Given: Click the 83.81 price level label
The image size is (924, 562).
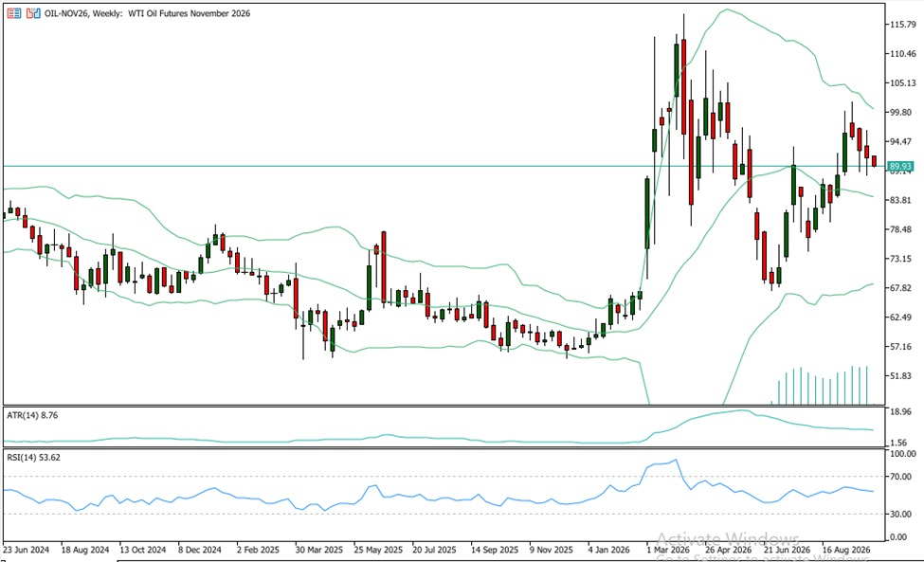Looking at the screenshot, I should [x=901, y=200].
